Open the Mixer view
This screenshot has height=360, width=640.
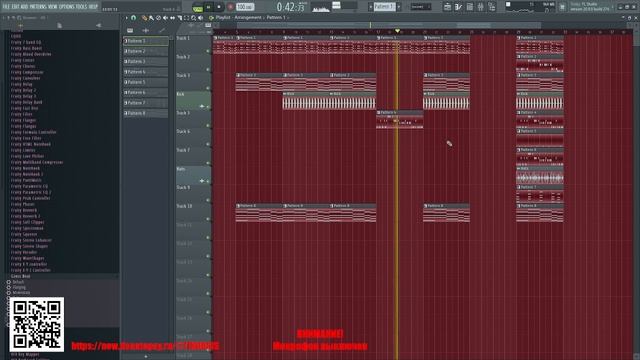tap(481, 7)
